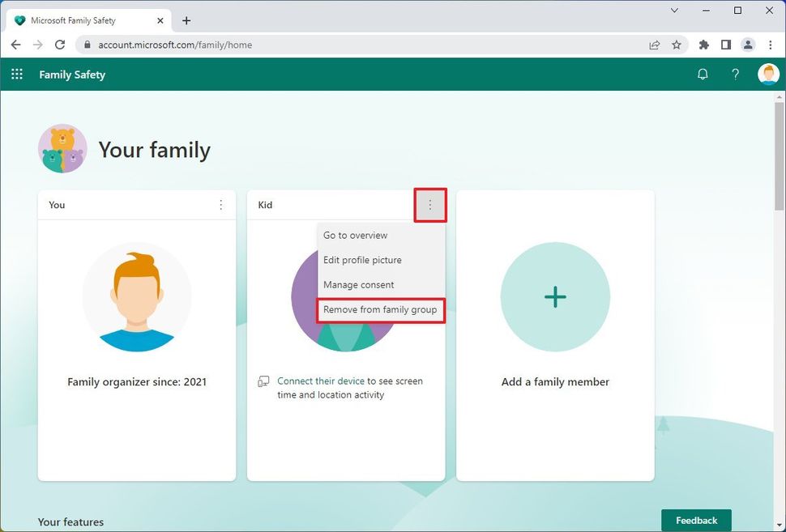Viewport: 786px width, 532px height.
Task: Choose Remove from family group
Action: click(380, 309)
